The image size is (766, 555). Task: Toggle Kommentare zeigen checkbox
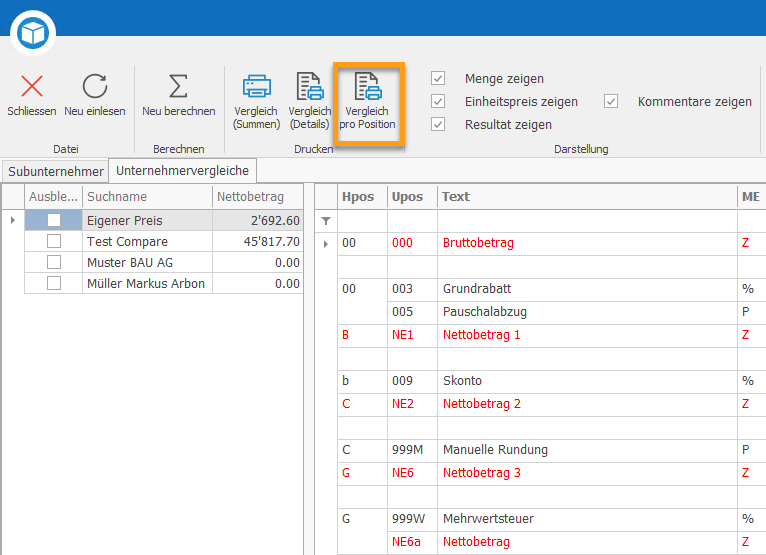[x=611, y=101]
